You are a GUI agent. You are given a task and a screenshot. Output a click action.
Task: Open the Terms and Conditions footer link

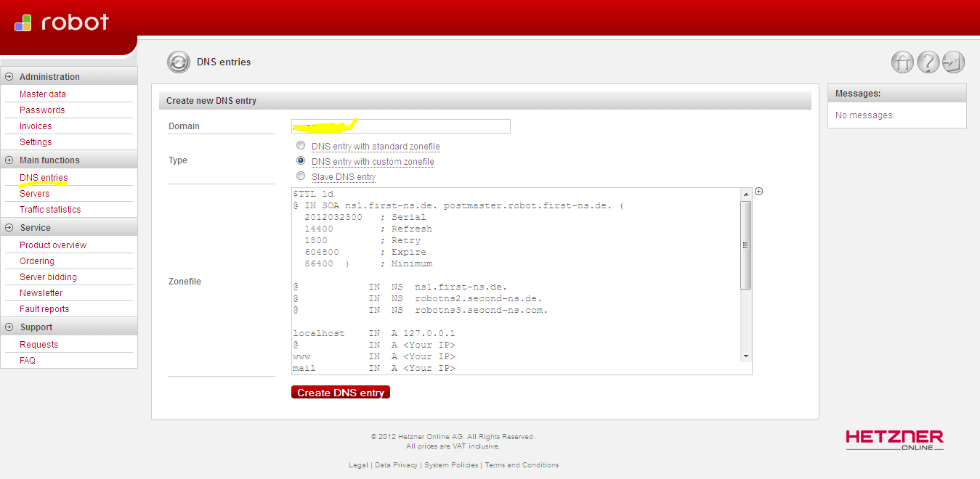(x=522, y=465)
